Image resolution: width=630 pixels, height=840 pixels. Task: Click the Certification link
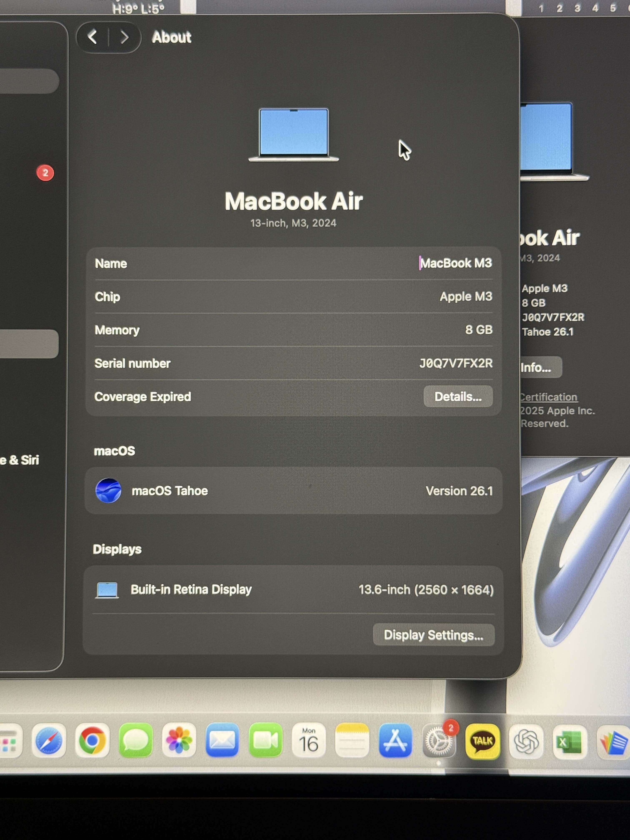[548, 397]
